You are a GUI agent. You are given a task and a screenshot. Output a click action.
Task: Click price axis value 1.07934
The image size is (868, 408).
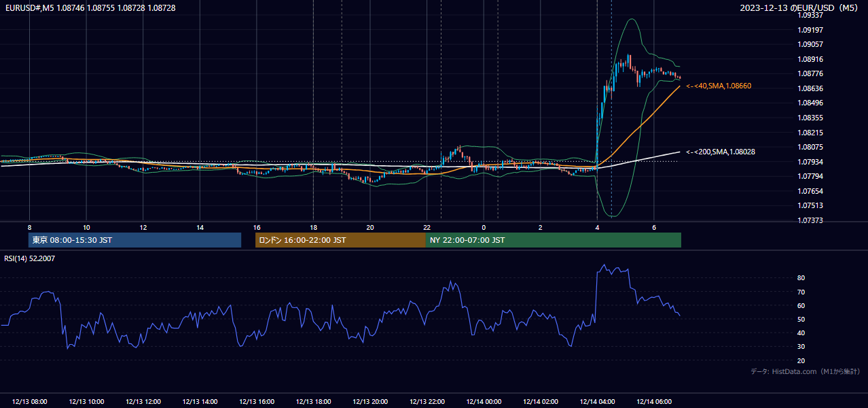(x=811, y=162)
